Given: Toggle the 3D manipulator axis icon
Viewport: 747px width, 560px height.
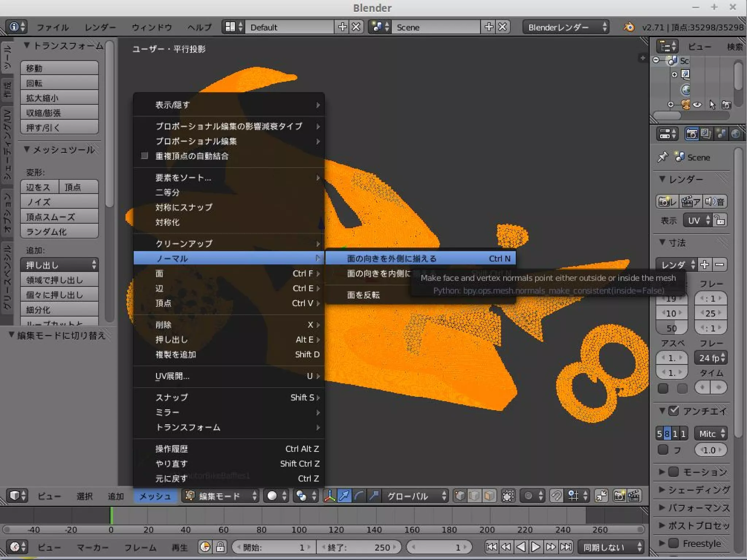Looking at the screenshot, I should [x=330, y=496].
